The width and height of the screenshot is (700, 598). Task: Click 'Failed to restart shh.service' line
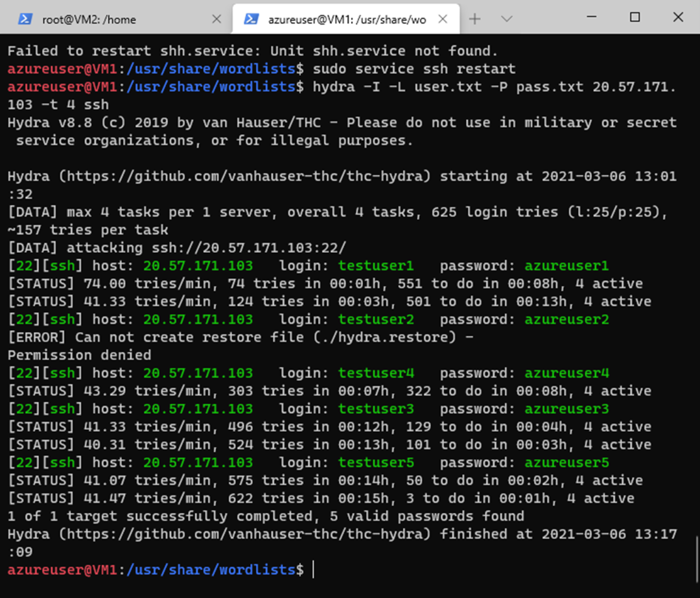(252, 51)
